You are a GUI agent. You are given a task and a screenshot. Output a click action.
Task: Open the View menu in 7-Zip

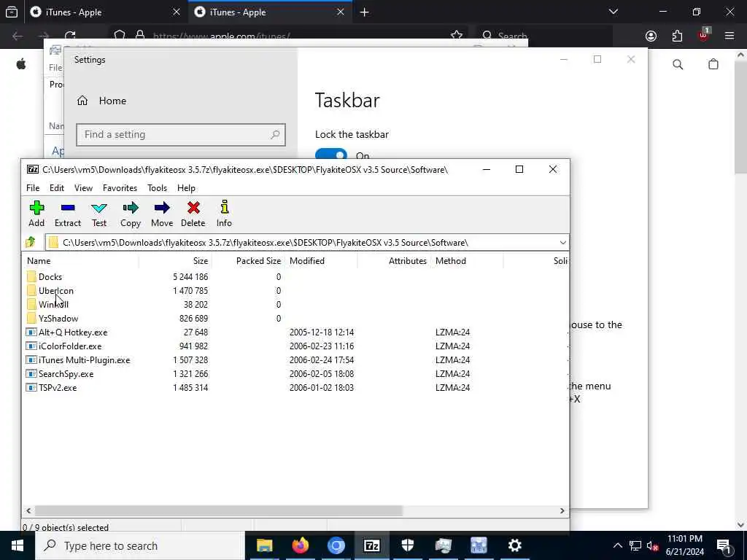[83, 188]
